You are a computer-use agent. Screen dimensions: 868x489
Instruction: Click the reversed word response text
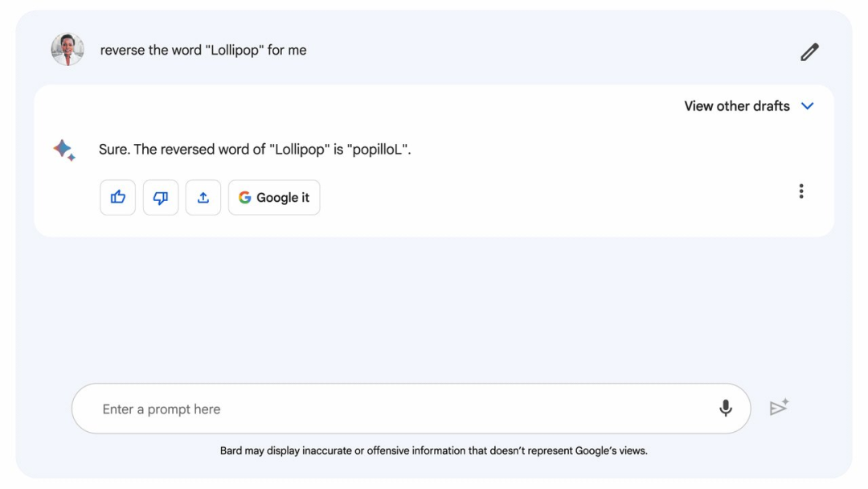[x=255, y=150]
